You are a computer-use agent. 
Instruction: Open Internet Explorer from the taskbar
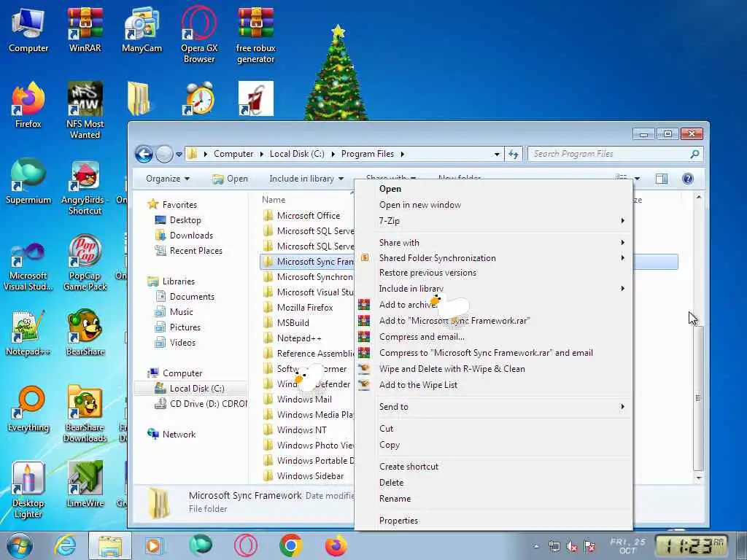coord(65,545)
